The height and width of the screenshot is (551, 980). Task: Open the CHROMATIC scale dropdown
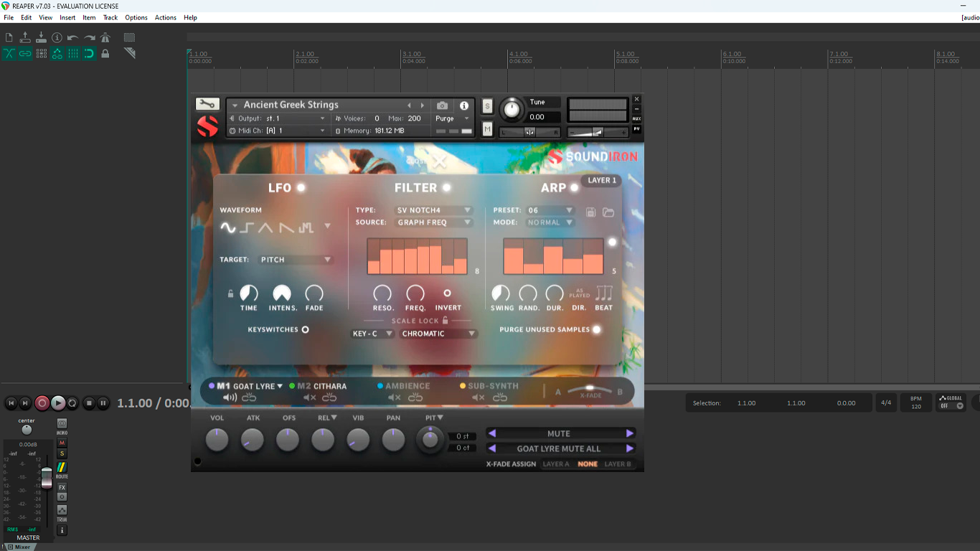click(438, 334)
